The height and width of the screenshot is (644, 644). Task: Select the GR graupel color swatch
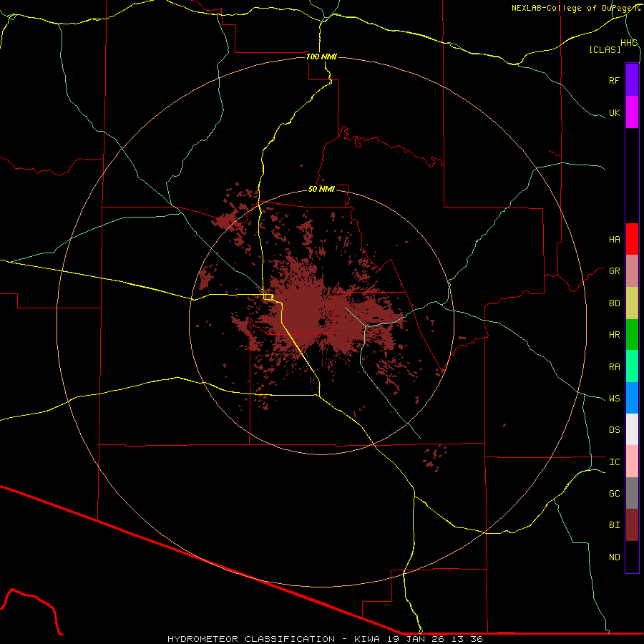pyautogui.click(x=632, y=271)
